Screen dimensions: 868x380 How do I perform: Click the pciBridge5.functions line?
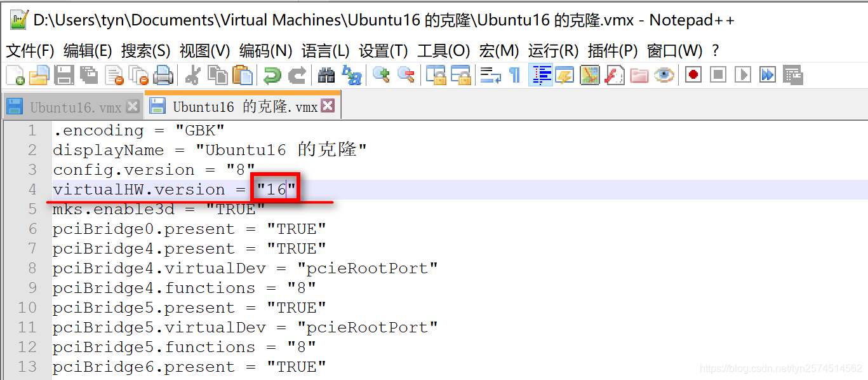click(184, 347)
